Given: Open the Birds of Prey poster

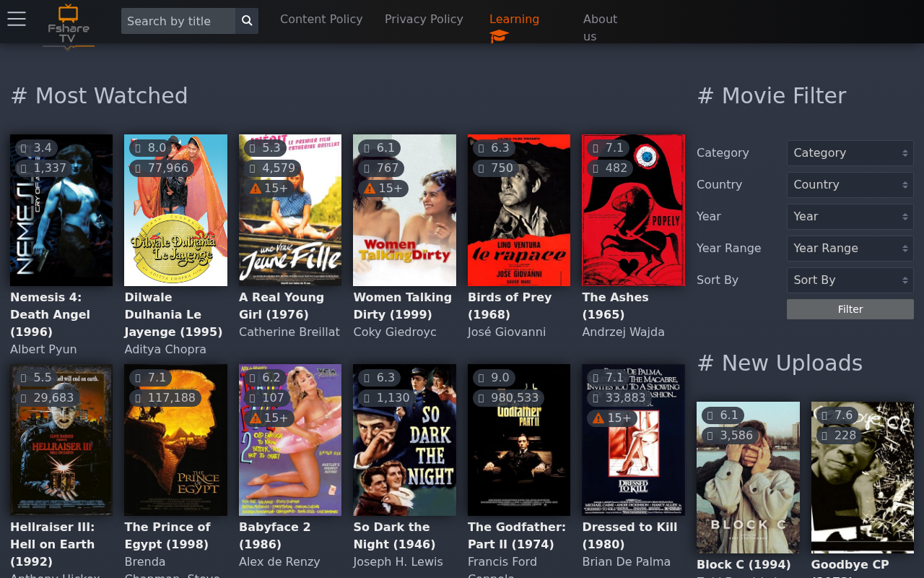Looking at the screenshot, I should [x=519, y=210].
